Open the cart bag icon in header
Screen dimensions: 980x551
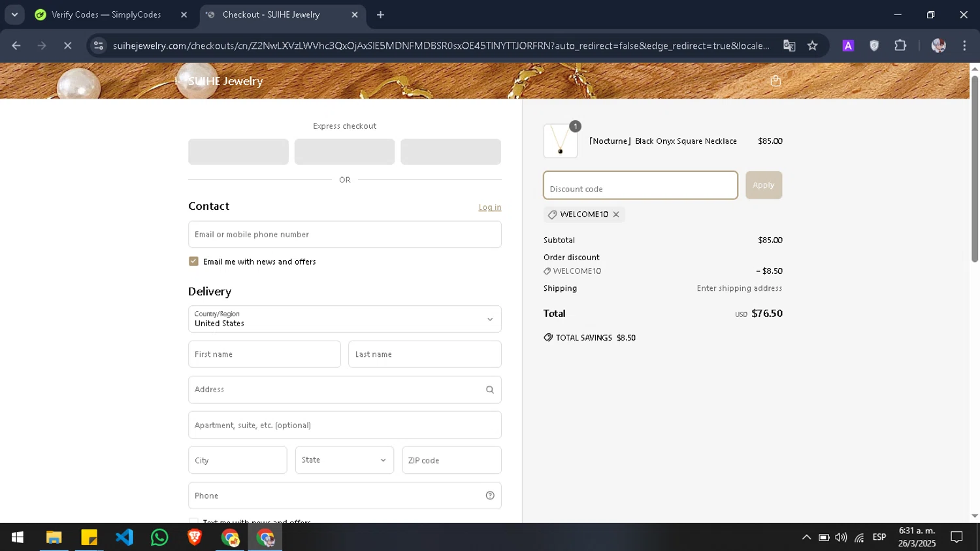click(x=776, y=81)
